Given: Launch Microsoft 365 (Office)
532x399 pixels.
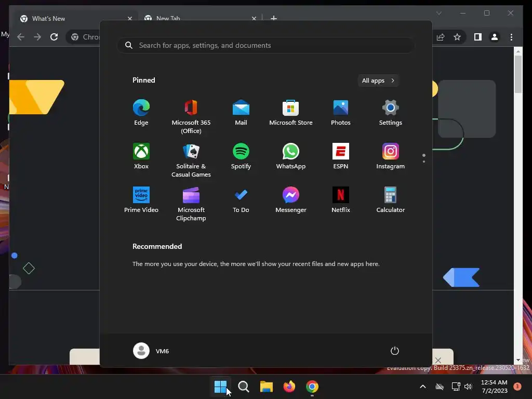Looking at the screenshot, I should [x=191, y=117].
